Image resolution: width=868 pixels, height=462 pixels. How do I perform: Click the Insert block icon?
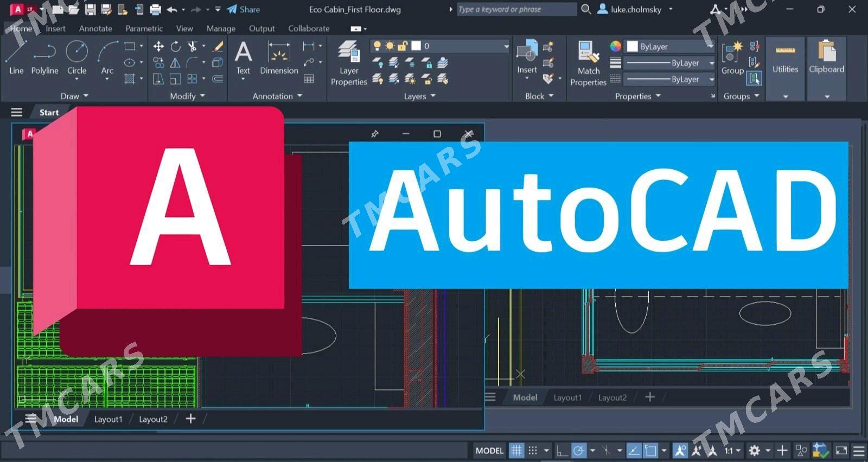point(527,56)
